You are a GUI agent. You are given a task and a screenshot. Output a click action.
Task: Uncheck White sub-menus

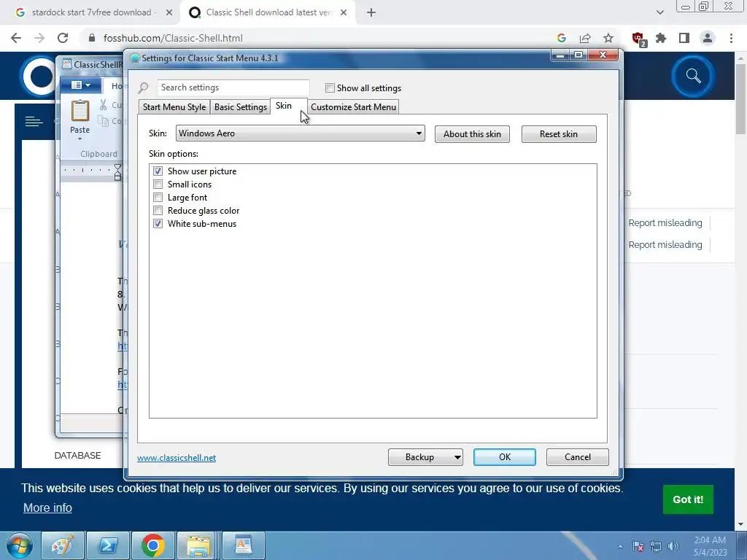(158, 223)
